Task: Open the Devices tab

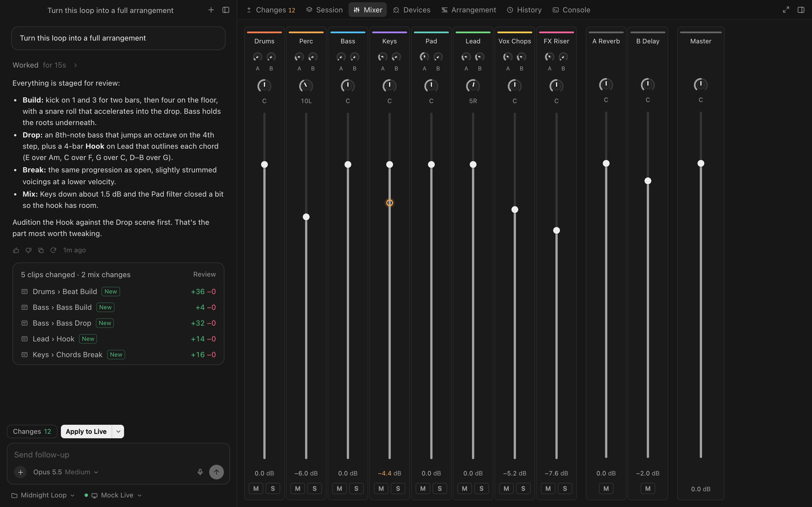Action: pyautogui.click(x=412, y=10)
